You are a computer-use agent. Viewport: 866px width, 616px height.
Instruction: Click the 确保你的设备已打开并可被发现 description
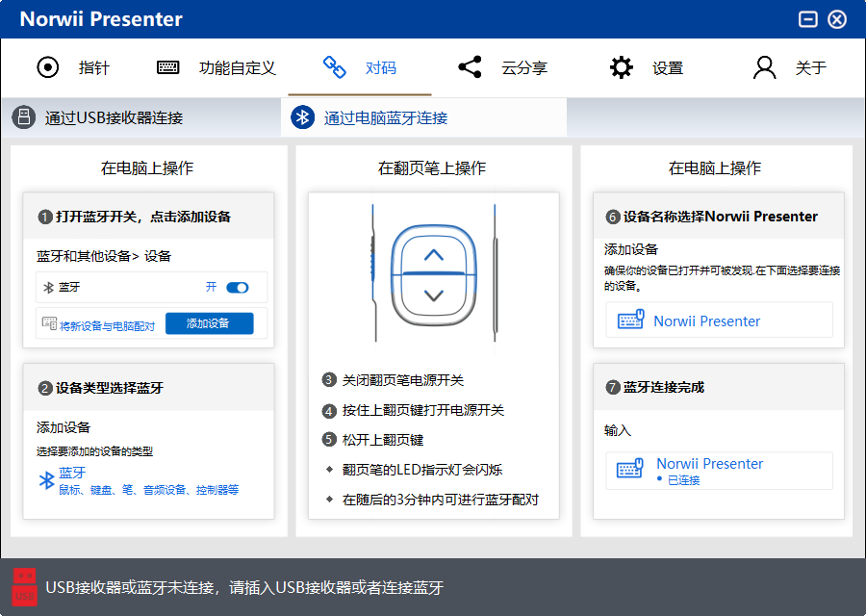(x=722, y=278)
